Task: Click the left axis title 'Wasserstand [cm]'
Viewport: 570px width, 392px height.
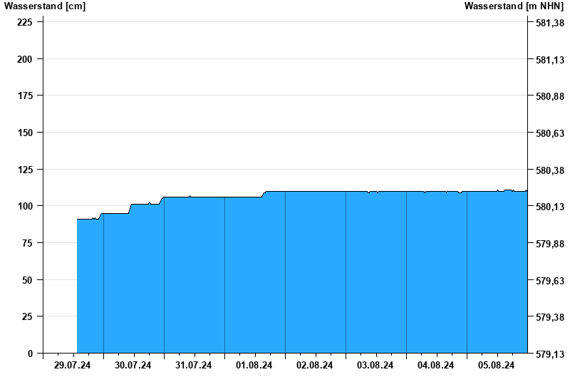Action: 45,6
